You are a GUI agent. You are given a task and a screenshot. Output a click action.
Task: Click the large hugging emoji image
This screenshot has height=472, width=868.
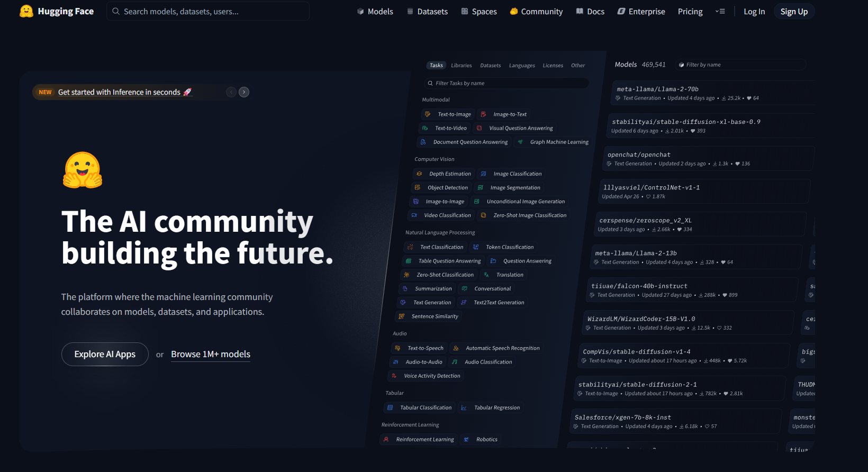(83, 170)
